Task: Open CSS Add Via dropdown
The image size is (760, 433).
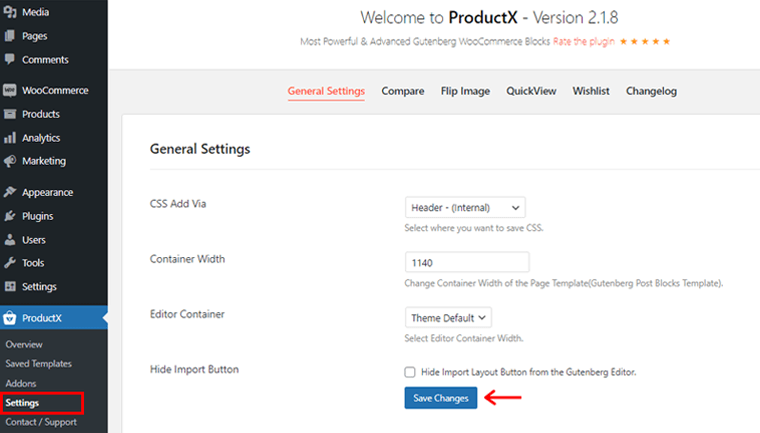Action: pyautogui.click(x=465, y=208)
